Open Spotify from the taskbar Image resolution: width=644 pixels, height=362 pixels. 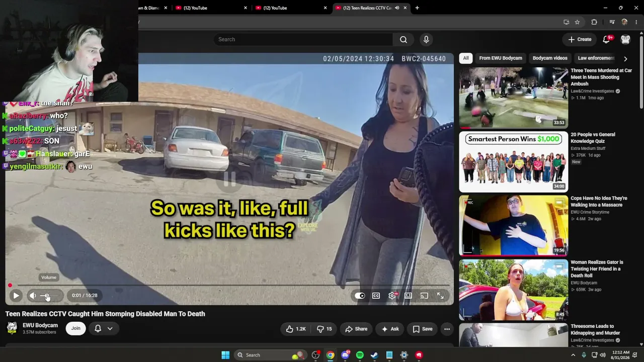[x=360, y=355]
